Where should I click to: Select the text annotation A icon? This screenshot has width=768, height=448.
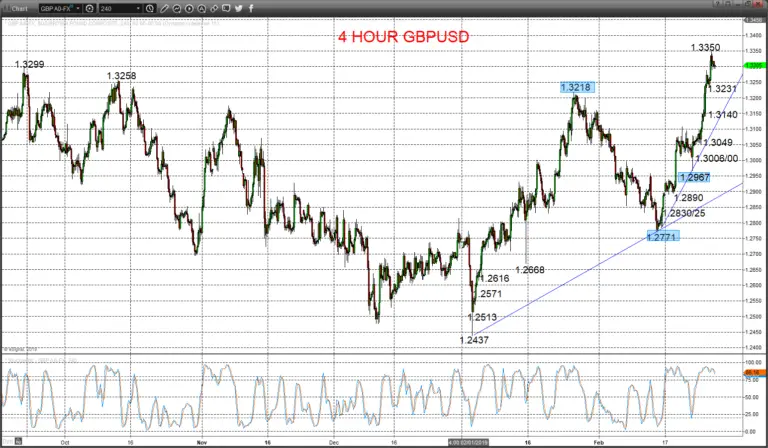202,8
